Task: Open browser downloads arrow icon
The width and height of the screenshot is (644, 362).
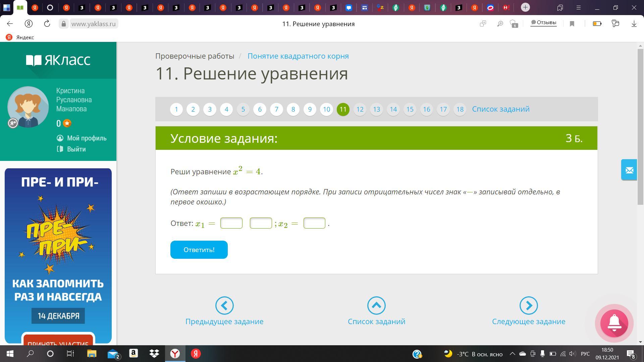Action: (634, 24)
